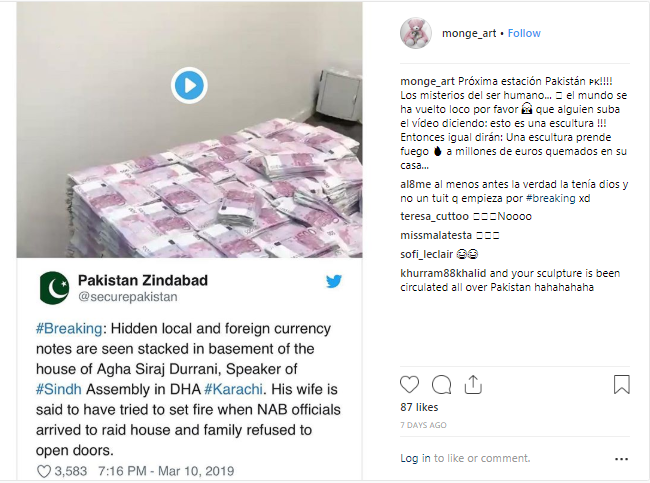Open the three-dot more options menu

(621, 459)
